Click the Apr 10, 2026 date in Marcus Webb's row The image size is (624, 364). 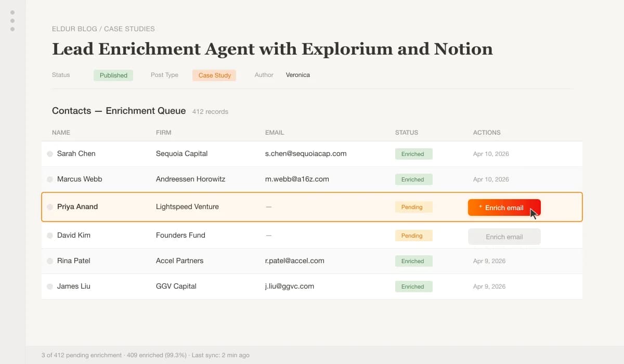(491, 179)
